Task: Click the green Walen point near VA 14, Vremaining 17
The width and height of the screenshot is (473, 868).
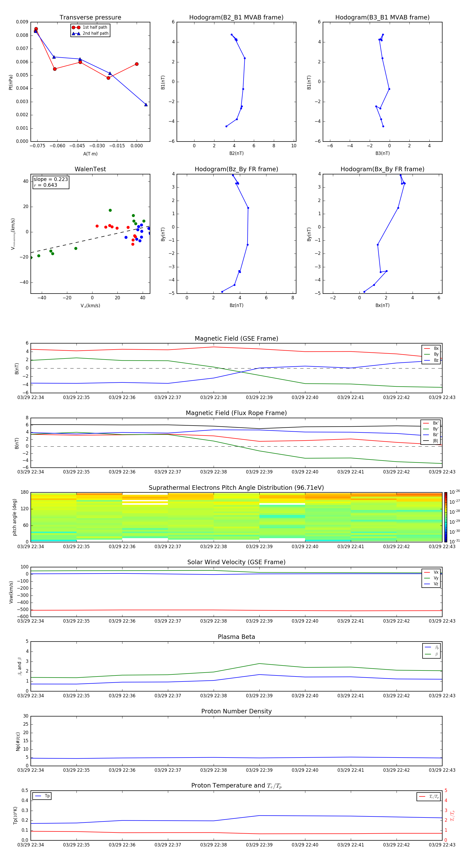Action: coord(110,210)
